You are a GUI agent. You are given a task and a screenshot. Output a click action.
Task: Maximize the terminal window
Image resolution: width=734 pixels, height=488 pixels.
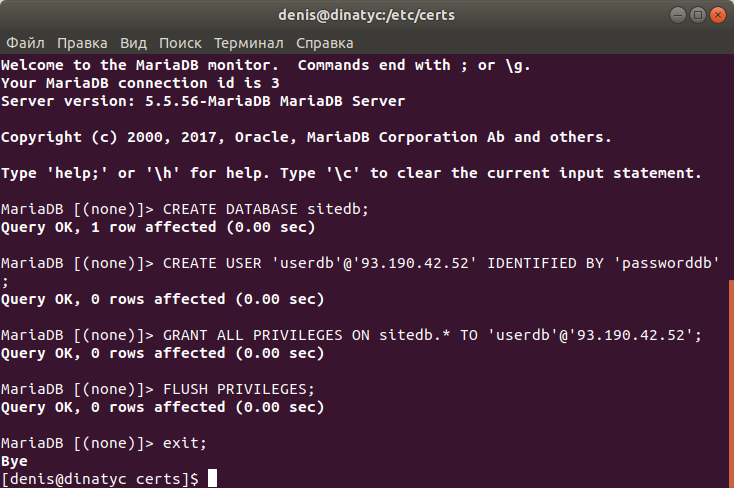pyautogui.click(x=695, y=15)
